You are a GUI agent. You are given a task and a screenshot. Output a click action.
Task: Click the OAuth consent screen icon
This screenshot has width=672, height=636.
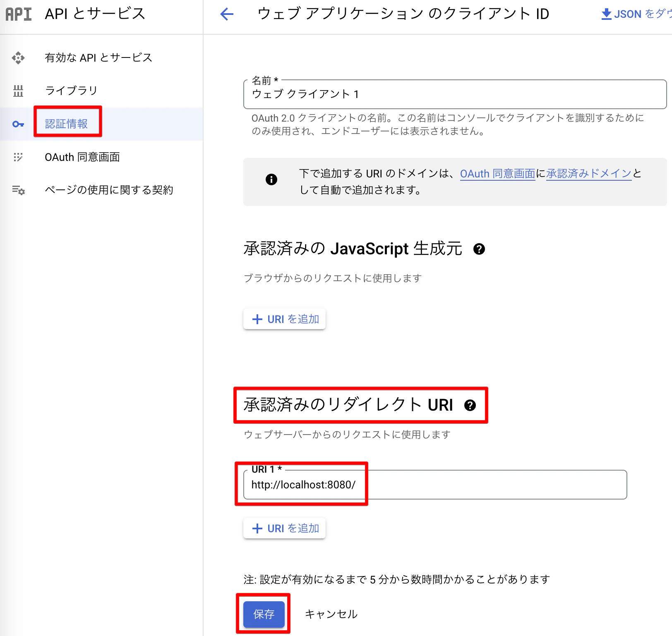point(18,157)
